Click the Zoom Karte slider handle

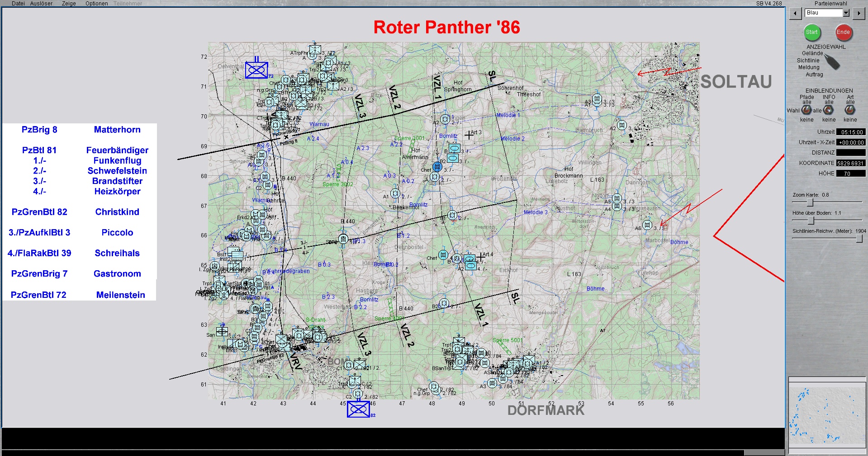(x=810, y=202)
